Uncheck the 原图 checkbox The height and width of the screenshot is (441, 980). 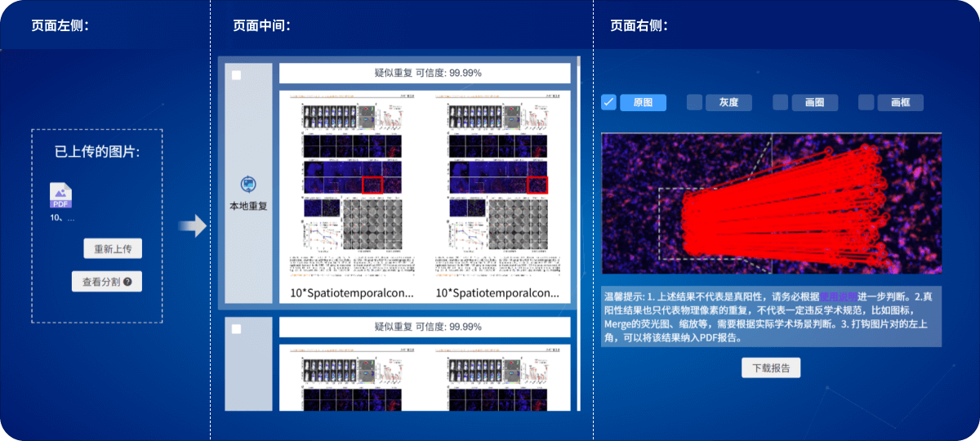pyautogui.click(x=608, y=102)
